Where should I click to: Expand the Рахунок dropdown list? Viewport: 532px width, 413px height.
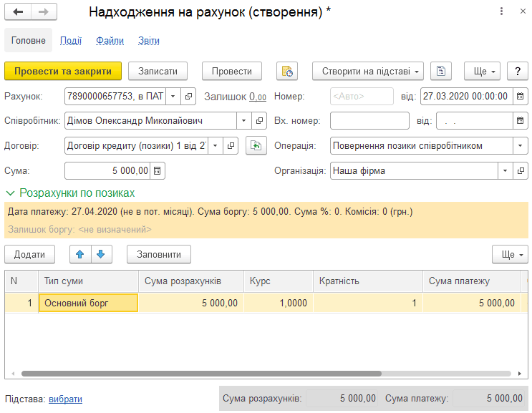[173, 97]
